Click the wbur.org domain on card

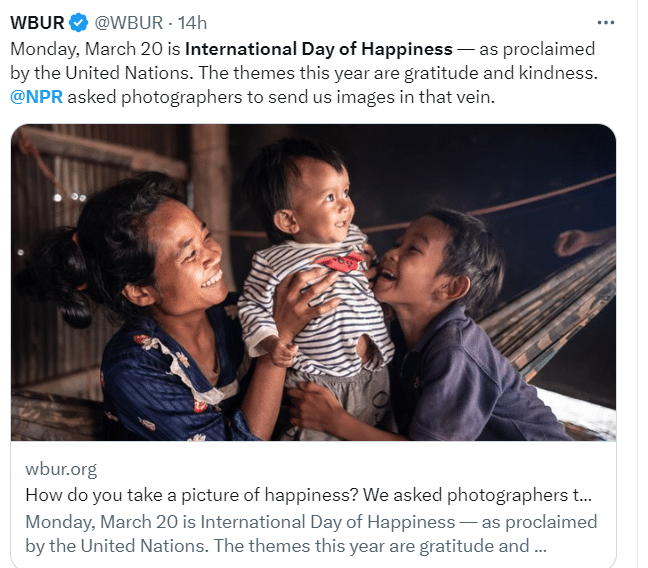[61, 469]
